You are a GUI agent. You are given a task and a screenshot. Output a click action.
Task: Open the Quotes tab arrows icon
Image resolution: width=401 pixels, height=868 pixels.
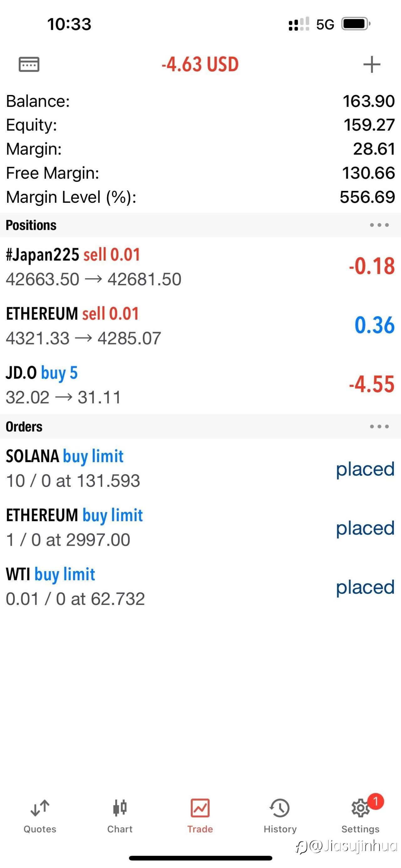pyautogui.click(x=40, y=808)
